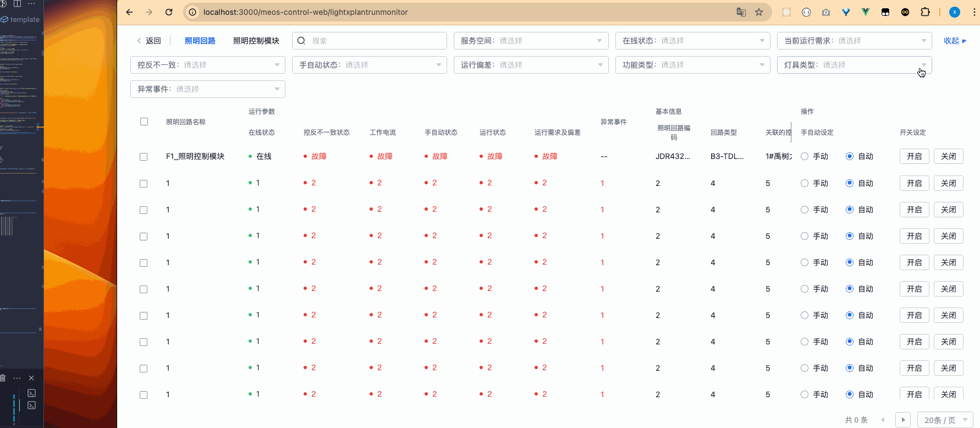Open the Chrome profile avatar
The width and height of the screenshot is (980, 428).
pyautogui.click(x=955, y=12)
